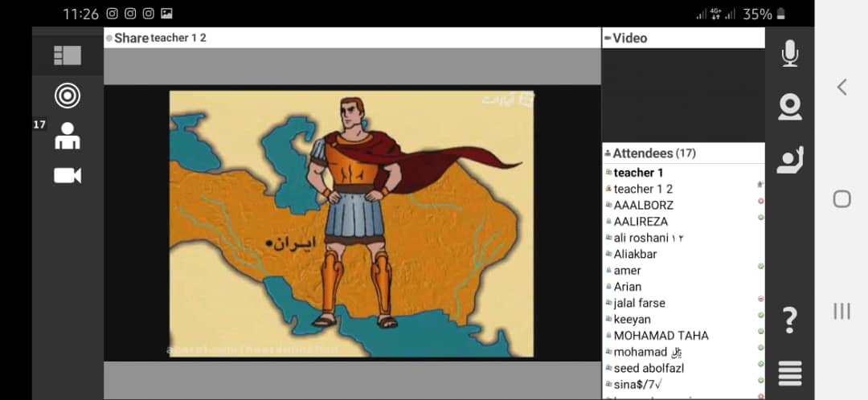Click the shared Iran map slide
The height and width of the screenshot is (400, 868).
(x=351, y=223)
